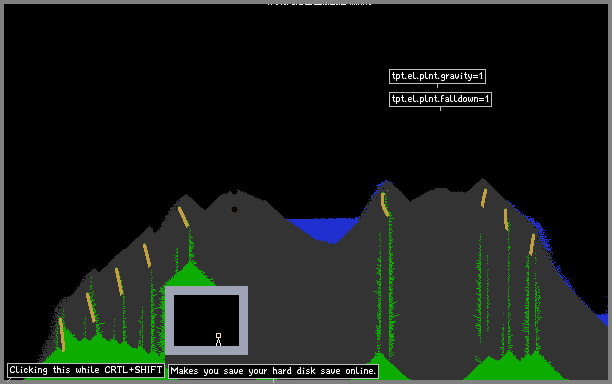Select the 'Clicking this while CRTL+SHIFT' sign
Viewport: 612px width, 384px height.
(86, 370)
